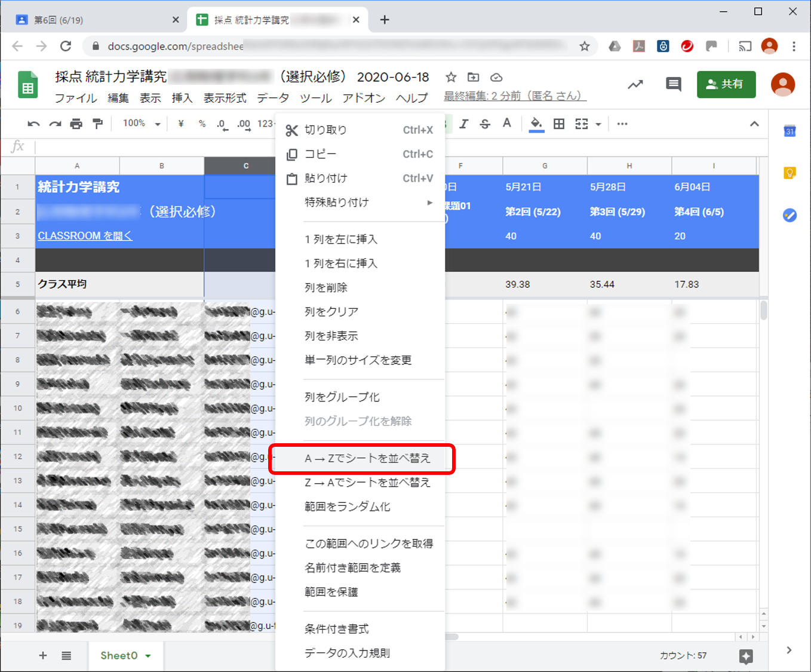Click the green 共有 share button
Image resolution: width=811 pixels, height=672 pixels.
(x=726, y=84)
